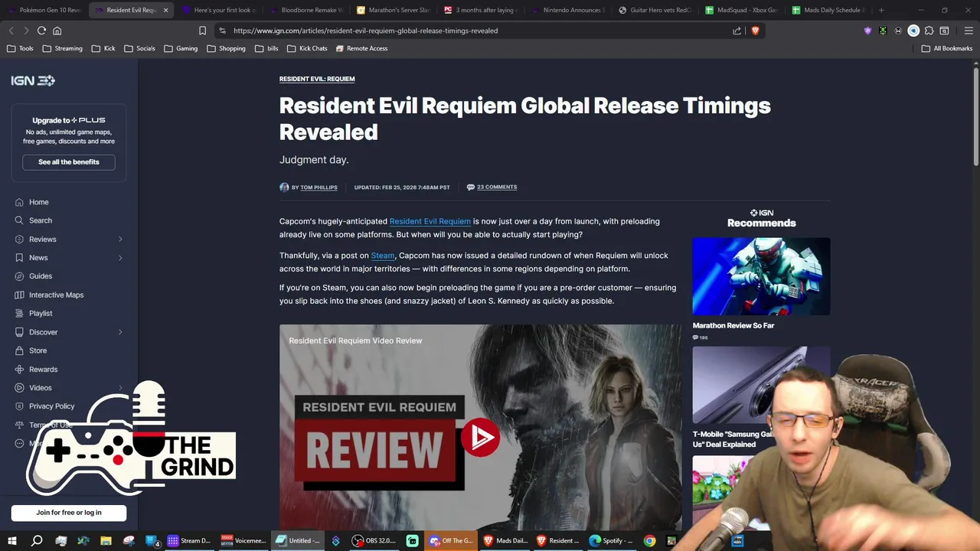980x551 pixels.
Task: Expand the Reviews submenu chevron
Action: click(x=120, y=239)
